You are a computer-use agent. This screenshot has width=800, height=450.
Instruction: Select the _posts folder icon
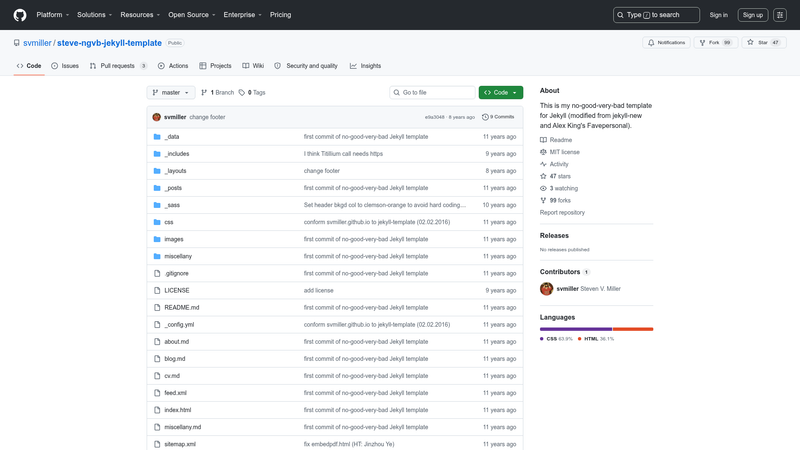pyautogui.click(x=157, y=188)
